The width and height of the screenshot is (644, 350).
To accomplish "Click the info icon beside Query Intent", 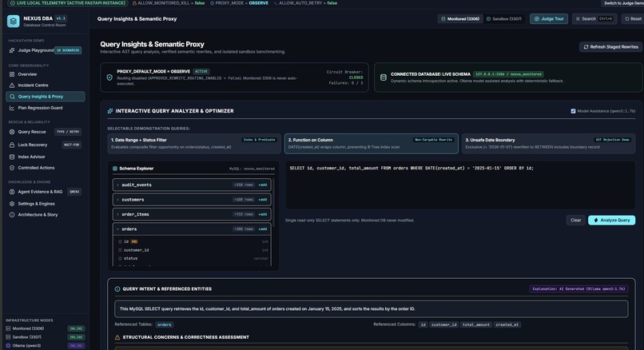I will pos(117,288).
